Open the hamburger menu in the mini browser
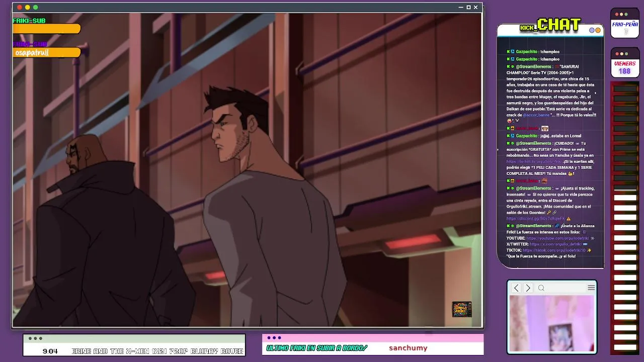Screen dimensions: 644x362 tap(591, 288)
